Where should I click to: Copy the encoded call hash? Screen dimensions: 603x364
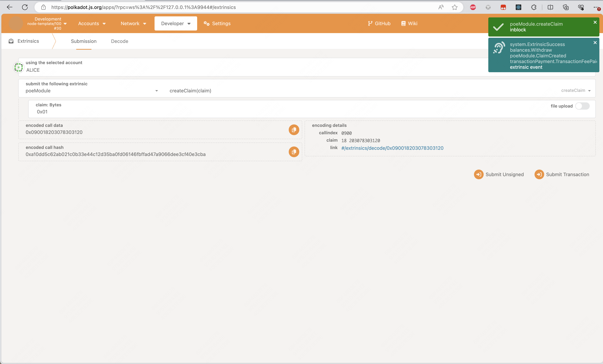coord(294,152)
